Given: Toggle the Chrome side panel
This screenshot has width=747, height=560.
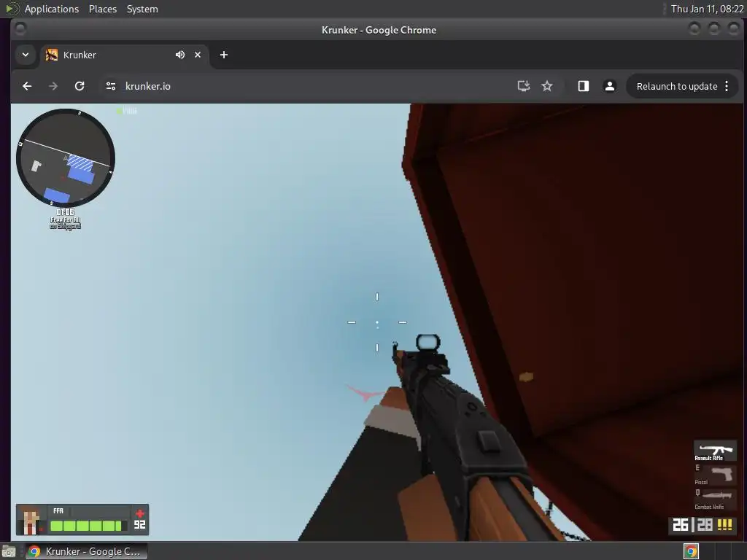Looking at the screenshot, I should coord(584,86).
